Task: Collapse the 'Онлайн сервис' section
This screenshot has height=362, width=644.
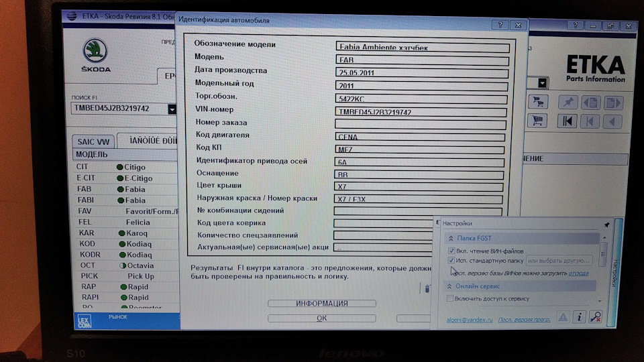Action: [x=449, y=286]
